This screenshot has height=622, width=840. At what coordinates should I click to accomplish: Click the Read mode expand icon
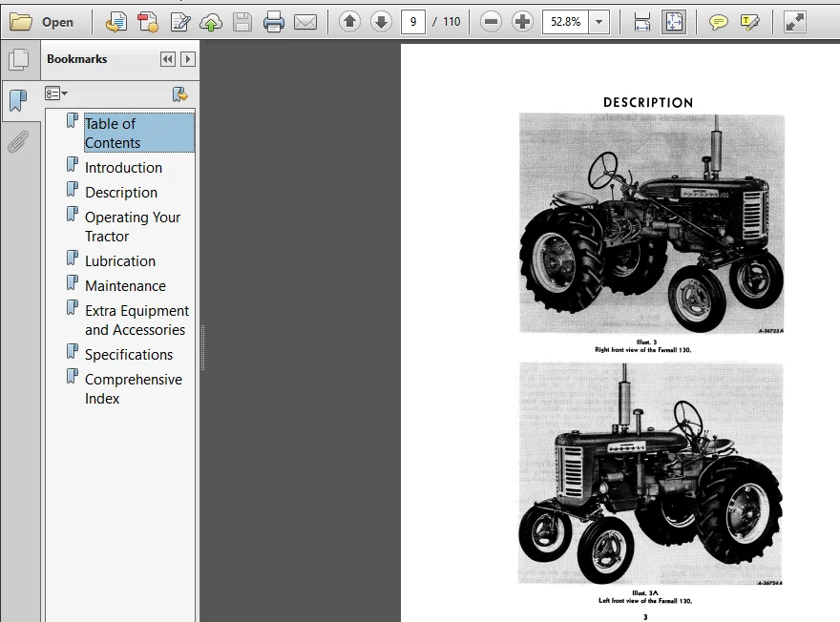(795, 22)
